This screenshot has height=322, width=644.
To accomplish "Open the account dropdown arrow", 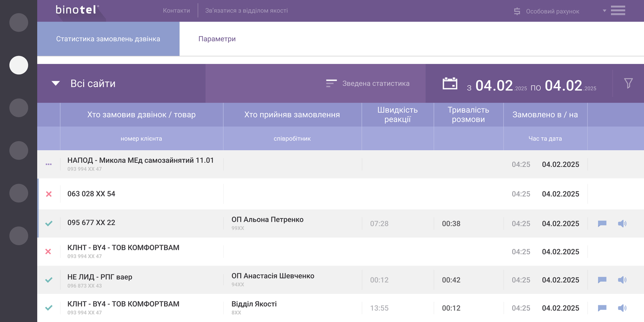I will click(x=604, y=11).
